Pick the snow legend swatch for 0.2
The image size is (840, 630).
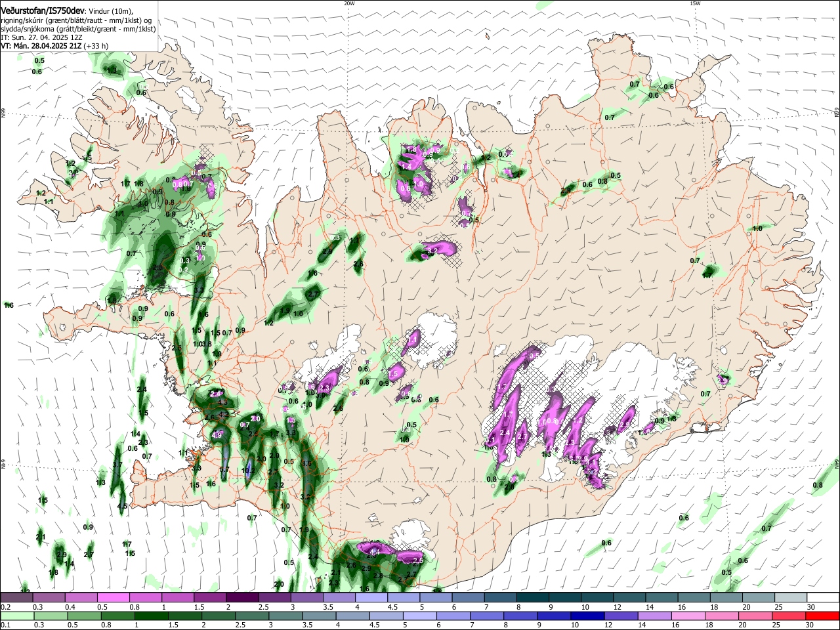[16, 597]
